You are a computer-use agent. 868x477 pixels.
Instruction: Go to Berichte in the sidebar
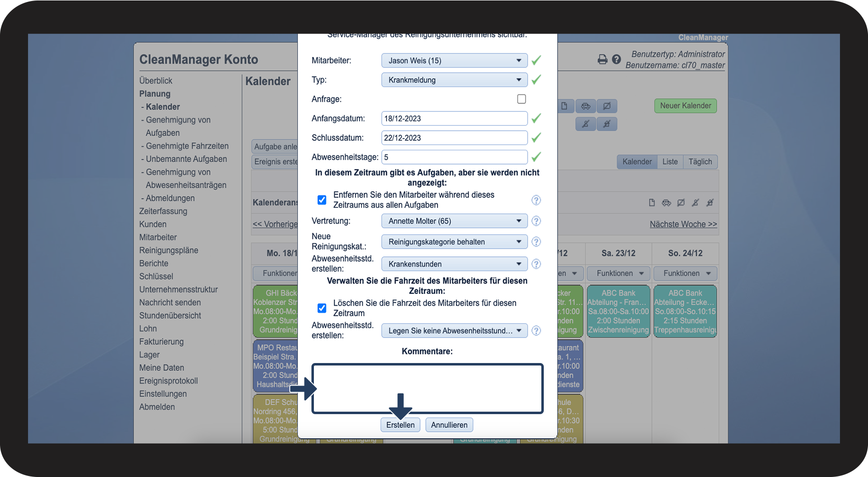point(154,263)
